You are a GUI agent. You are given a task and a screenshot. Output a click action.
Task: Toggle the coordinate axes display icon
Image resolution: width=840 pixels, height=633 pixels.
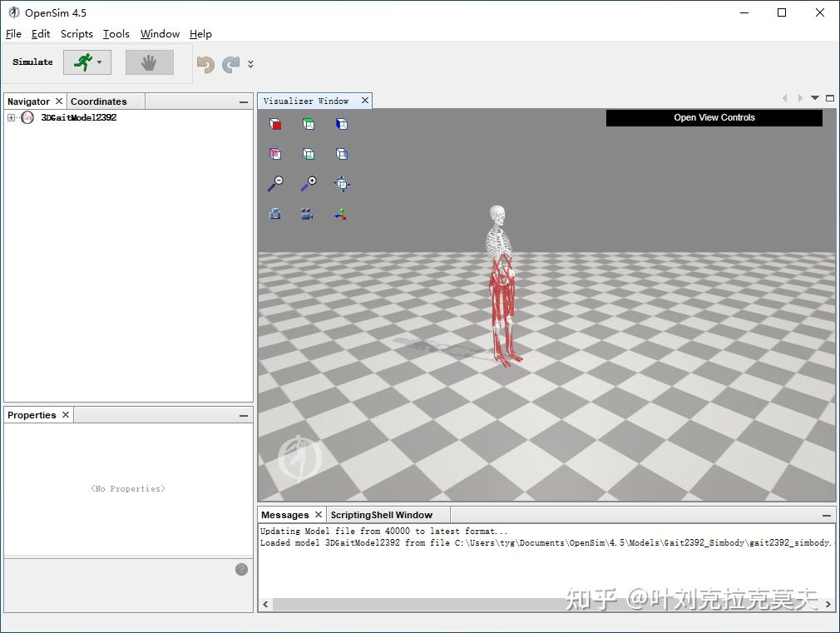tap(342, 214)
